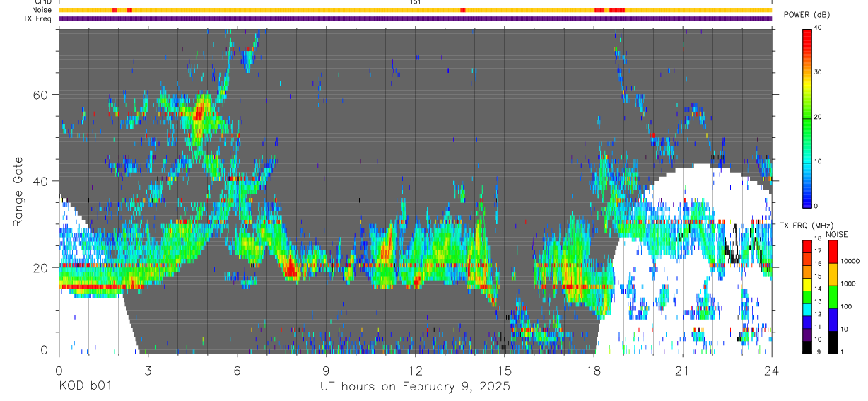Click the TX frequency color scale bar

point(807,297)
